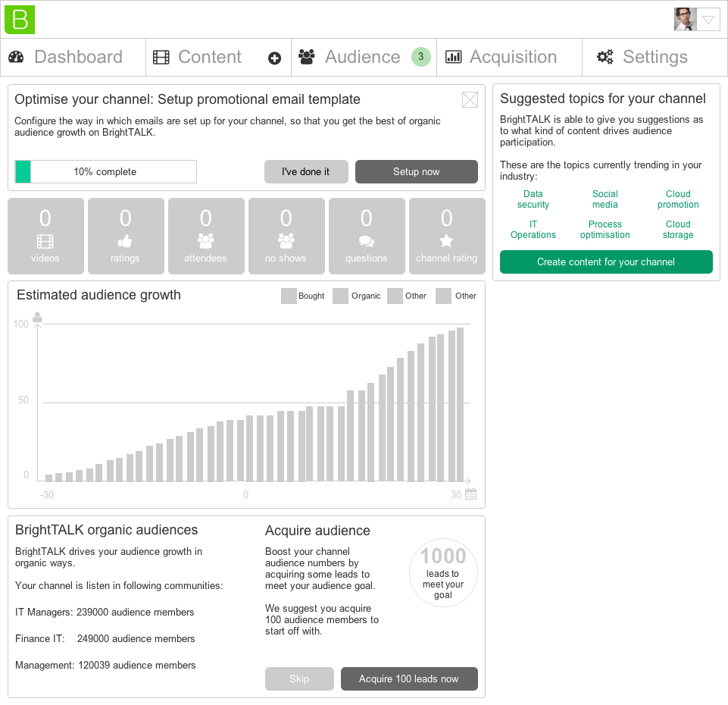Click the 100 label on the chart axis

click(21, 324)
